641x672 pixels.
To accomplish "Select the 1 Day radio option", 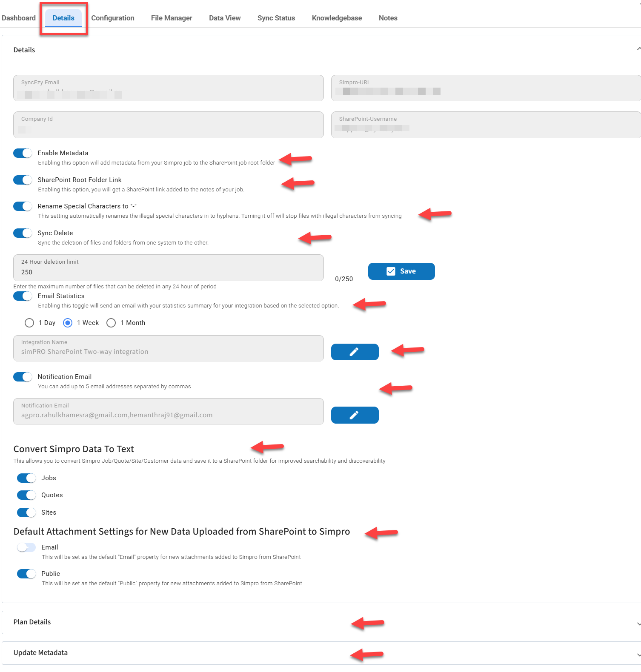I will (29, 323).
